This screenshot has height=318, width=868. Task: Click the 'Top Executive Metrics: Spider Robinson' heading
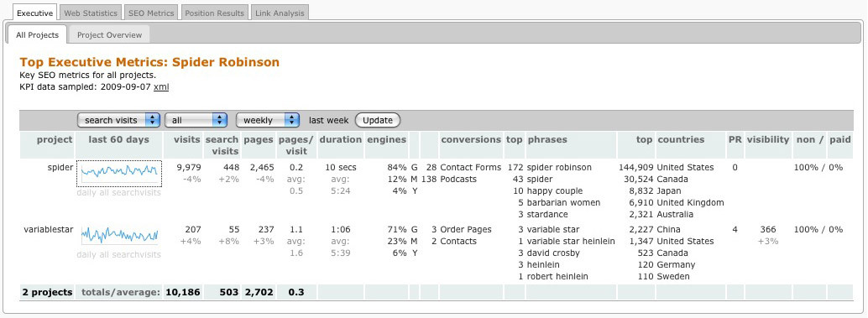click(x=149, y=62)
